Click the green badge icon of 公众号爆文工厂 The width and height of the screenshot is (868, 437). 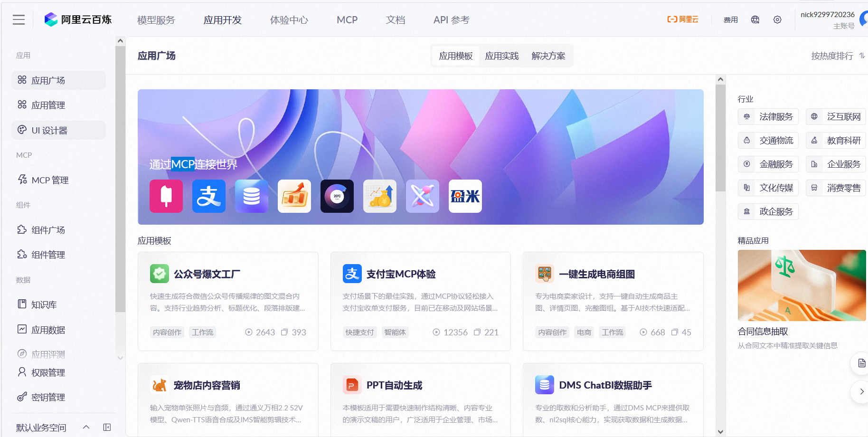pyautogui.click(x=160, y=274)
